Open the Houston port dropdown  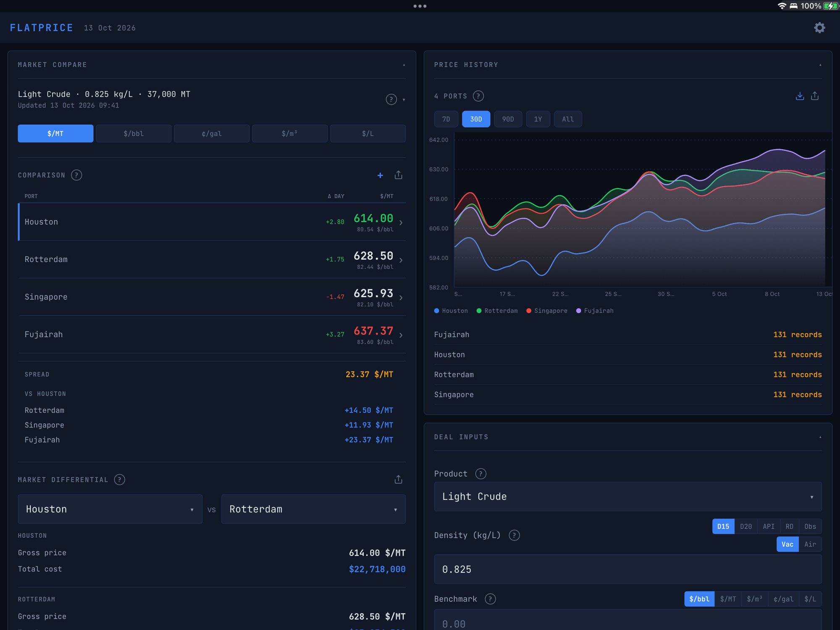(x=110, y=509)
